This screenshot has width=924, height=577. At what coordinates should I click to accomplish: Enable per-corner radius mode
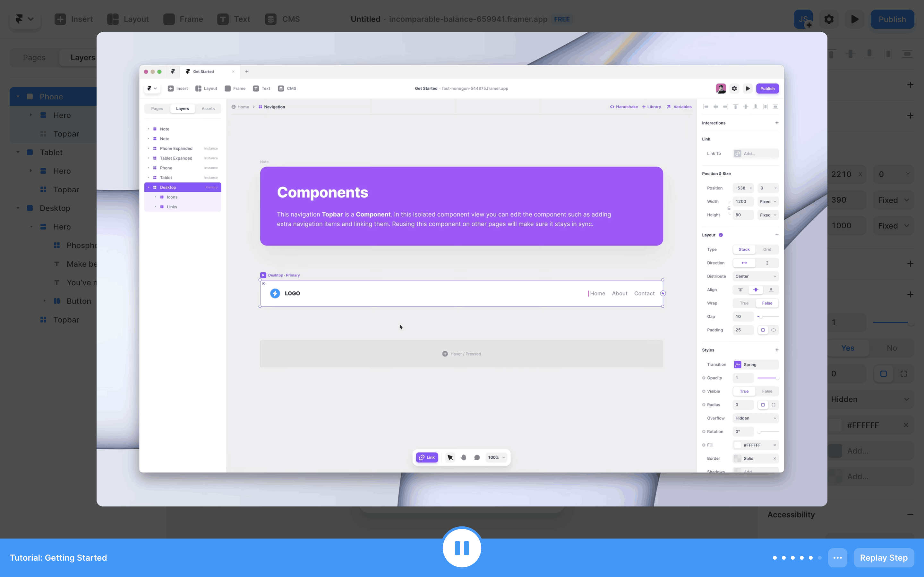[x=903, y=374]
